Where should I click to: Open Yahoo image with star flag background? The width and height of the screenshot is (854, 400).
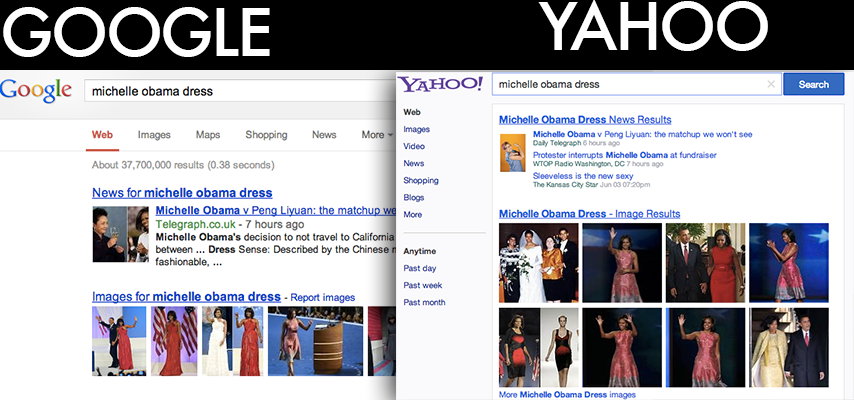point(789,263)
